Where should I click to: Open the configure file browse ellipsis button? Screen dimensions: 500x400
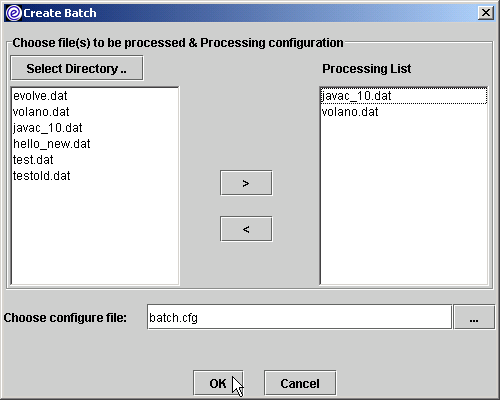pos(474,317)
